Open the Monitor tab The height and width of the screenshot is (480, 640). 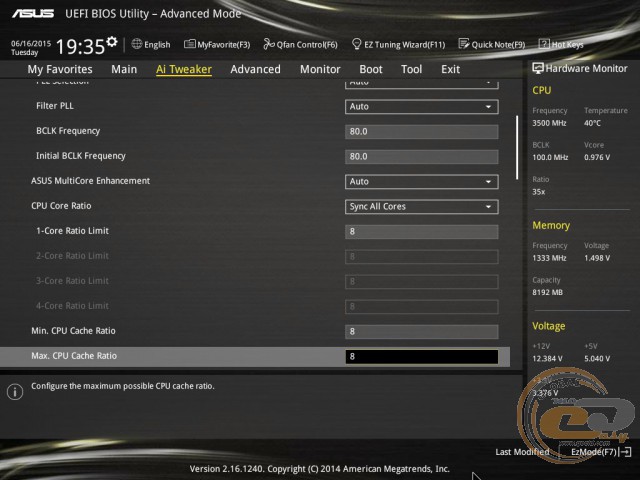(x=320, y=69)
